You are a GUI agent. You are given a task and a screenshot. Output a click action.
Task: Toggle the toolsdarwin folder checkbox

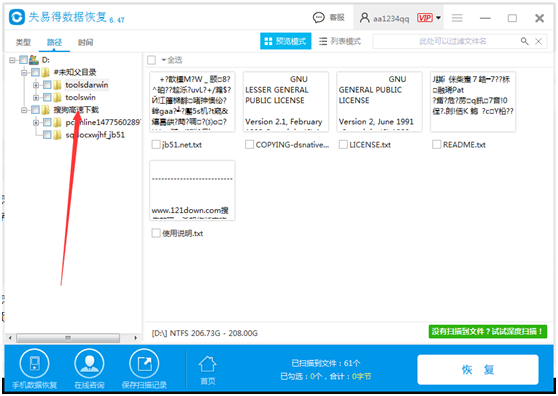pyautogui.click(x=47, y=85)
